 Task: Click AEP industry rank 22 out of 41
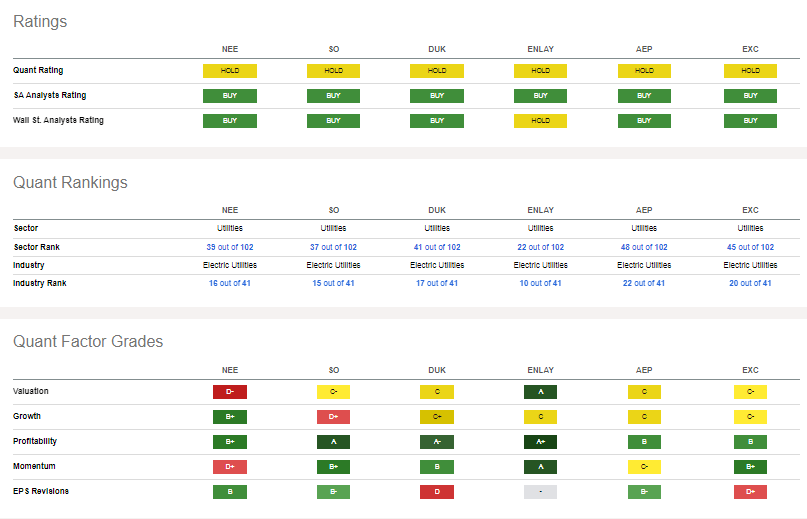coord(644,283)
